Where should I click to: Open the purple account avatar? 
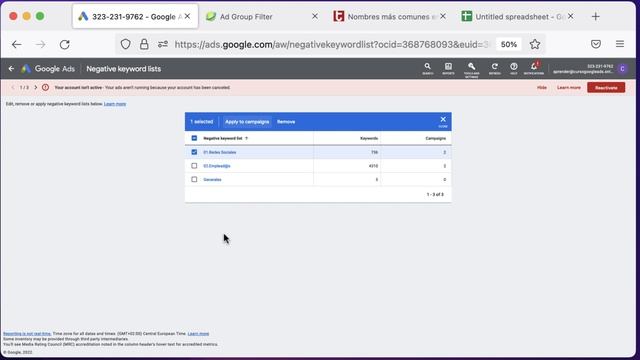pos(622,69)
